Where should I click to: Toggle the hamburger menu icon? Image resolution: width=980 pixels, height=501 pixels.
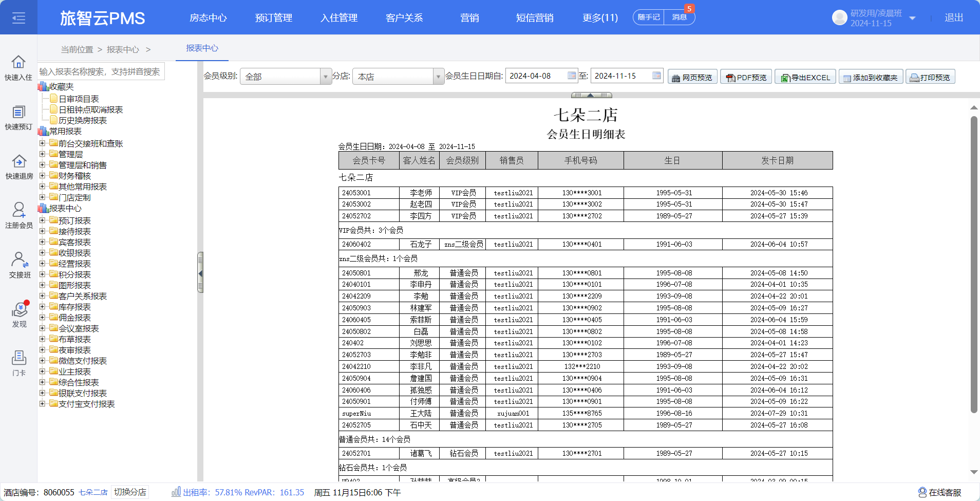pyautogui.click(x=18, y=18)
